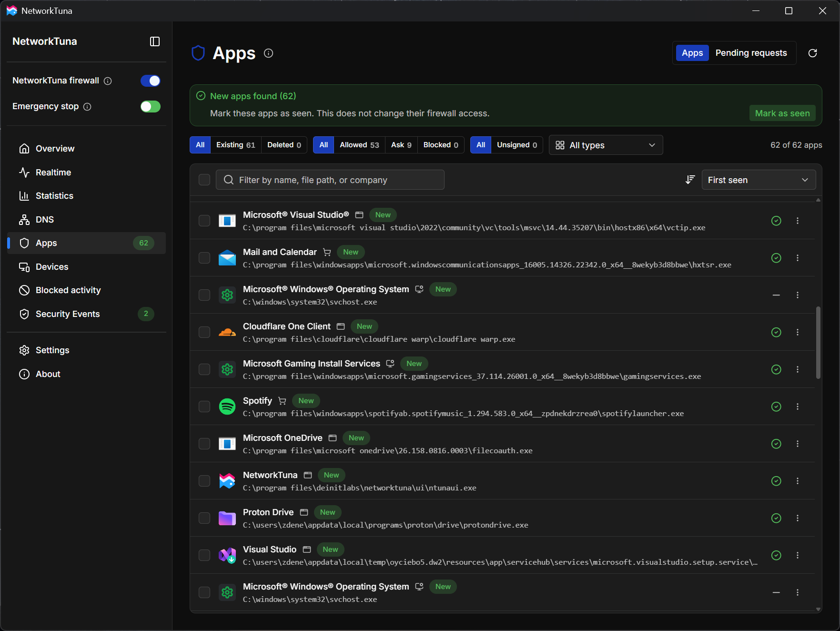Click the Mail and Calendar envelope icon
The height and width of the screenshot is (631, 840).
[x=227, y=258]
